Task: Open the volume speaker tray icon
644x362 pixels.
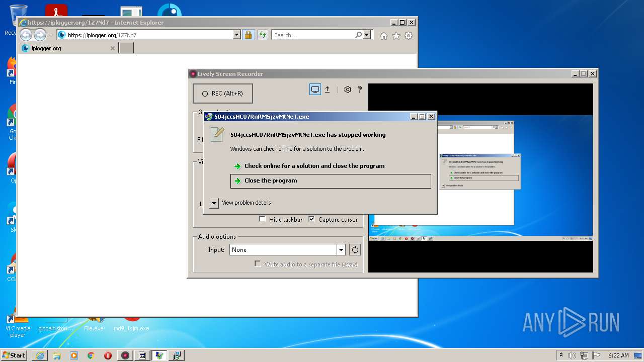Action: 572,355
